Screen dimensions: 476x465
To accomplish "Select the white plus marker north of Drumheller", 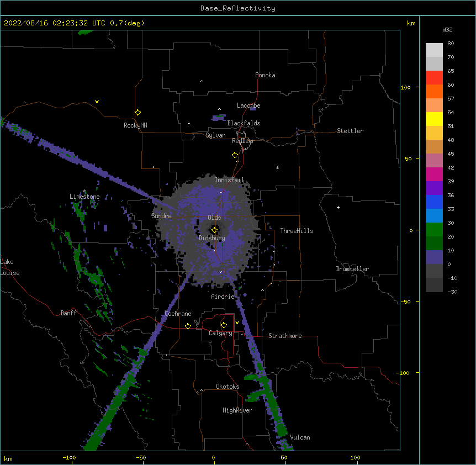I will click(x=338, y=207).
